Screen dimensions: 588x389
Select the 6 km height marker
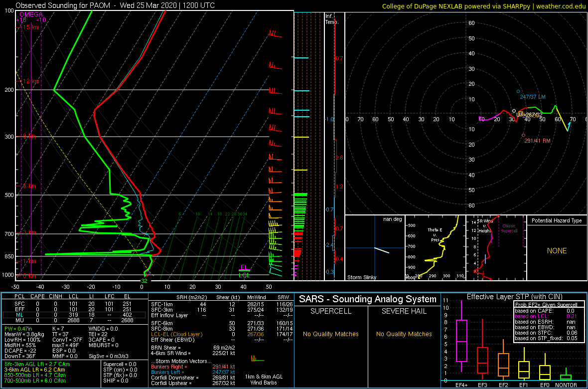(x=28, y=186)
